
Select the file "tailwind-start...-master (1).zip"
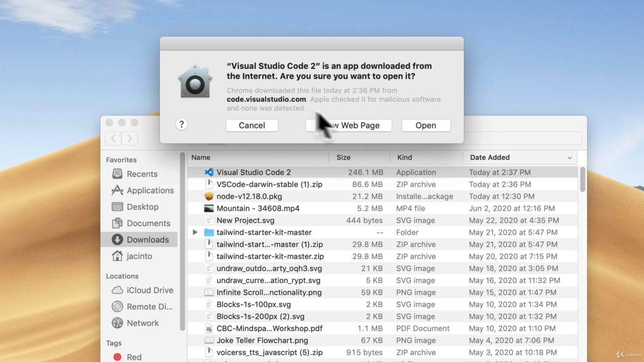pos(382,244)
